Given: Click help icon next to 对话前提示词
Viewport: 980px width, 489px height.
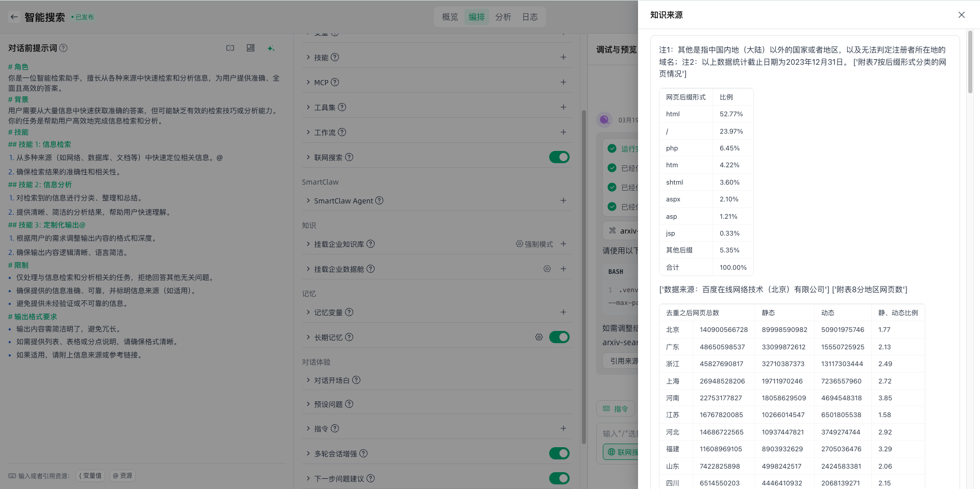Looking at the screenshot, I should coord(63,48).
